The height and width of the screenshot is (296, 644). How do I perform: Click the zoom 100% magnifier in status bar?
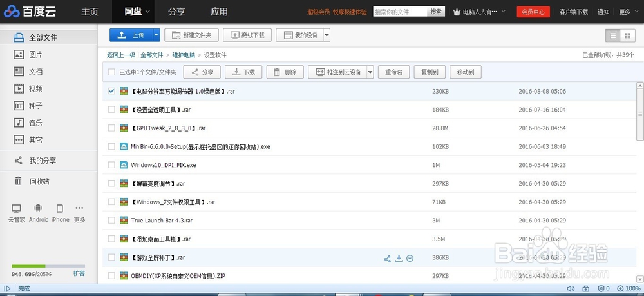621,289
